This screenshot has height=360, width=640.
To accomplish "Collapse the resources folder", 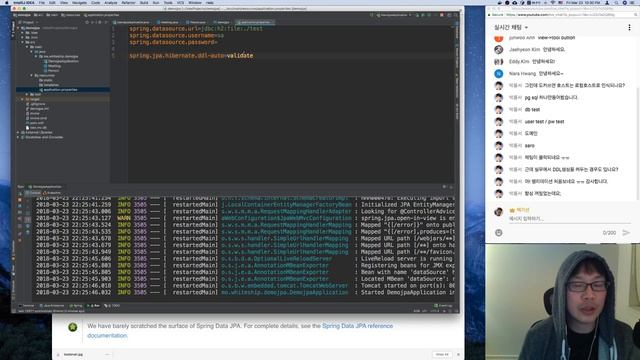I will (x=32, y=76).
